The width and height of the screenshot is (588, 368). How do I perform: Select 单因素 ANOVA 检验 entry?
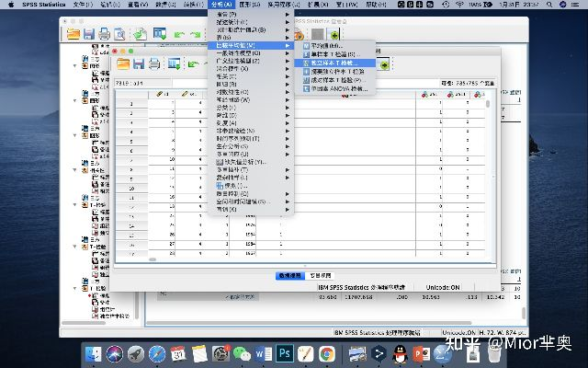point(334,89)
